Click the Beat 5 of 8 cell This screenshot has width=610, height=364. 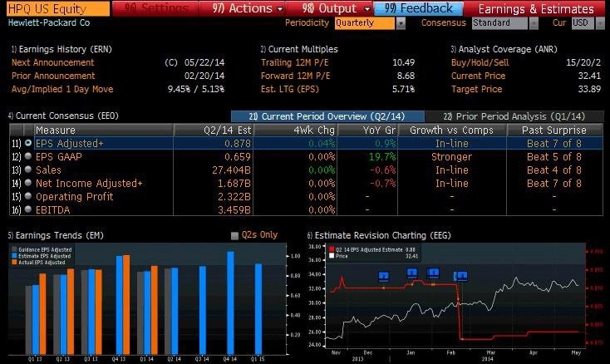554,157
